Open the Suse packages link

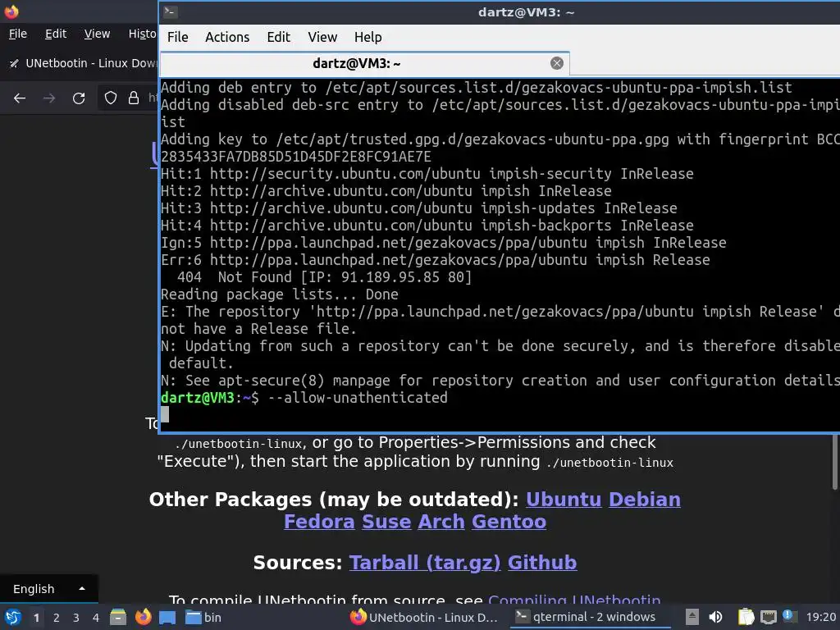coord(386,522)
